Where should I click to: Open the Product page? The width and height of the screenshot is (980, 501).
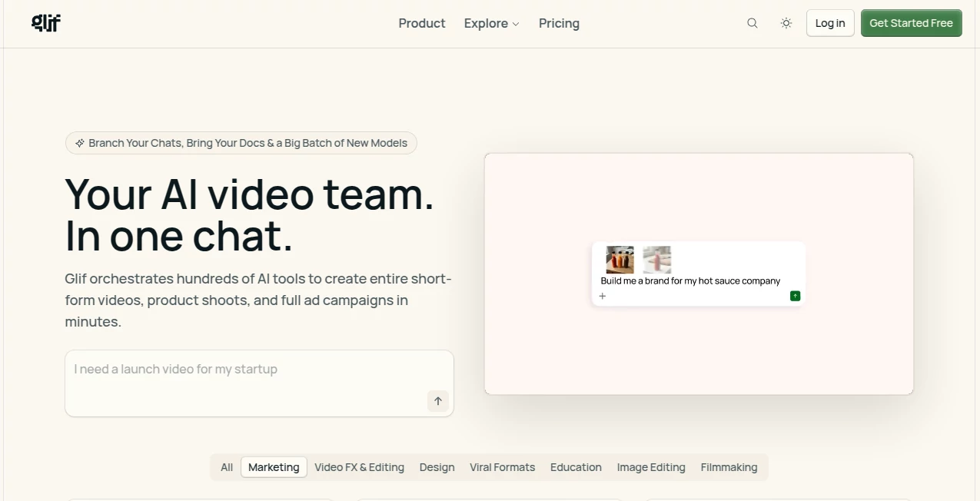click(x=422, y=23)
